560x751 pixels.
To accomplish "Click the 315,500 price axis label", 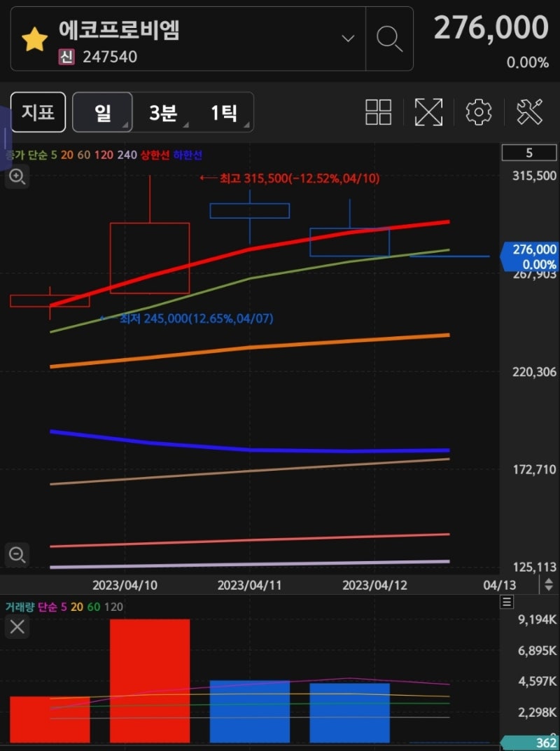I will pos(534,176).
